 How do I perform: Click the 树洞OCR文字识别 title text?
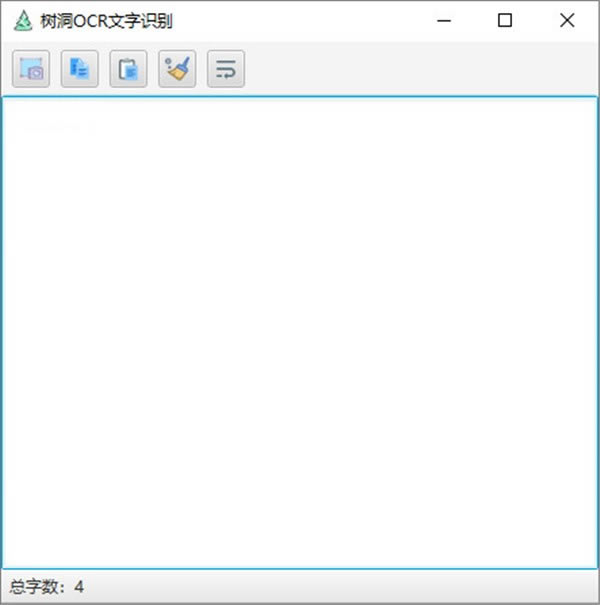click(x=106, y=21)
